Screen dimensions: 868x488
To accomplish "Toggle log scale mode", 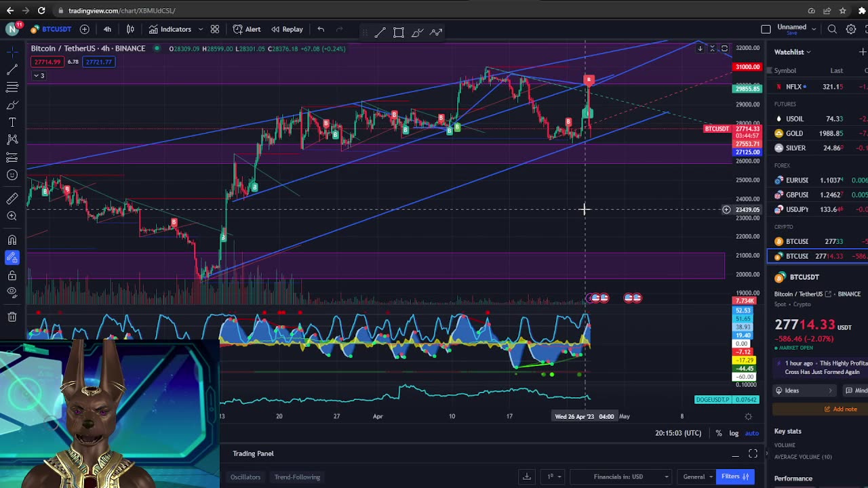I will click(734, 433).
